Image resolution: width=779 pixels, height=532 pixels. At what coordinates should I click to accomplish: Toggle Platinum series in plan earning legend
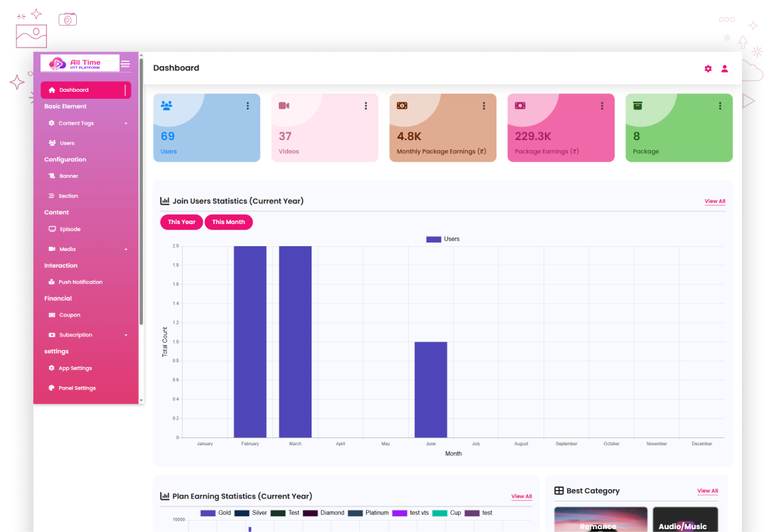368,513
